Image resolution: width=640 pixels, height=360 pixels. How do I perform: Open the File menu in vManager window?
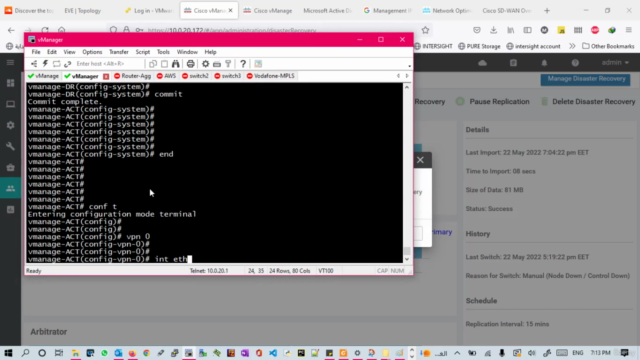(36, 52)
